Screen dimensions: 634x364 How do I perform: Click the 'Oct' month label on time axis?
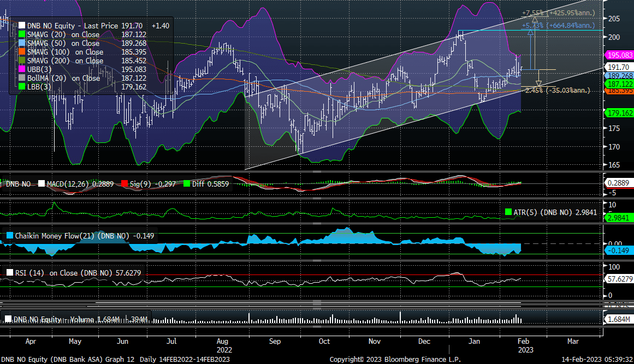tap(324, 342)
